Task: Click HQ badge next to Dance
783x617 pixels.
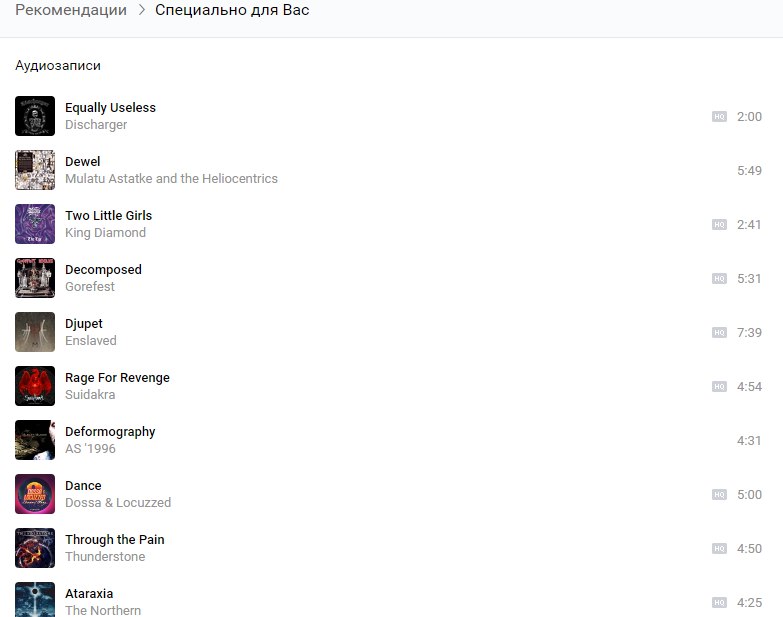Action: [x=718, y=495]
